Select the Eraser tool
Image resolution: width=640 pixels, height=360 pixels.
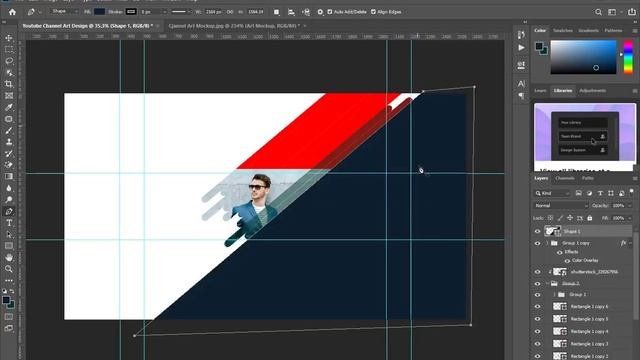click(9, 165)
